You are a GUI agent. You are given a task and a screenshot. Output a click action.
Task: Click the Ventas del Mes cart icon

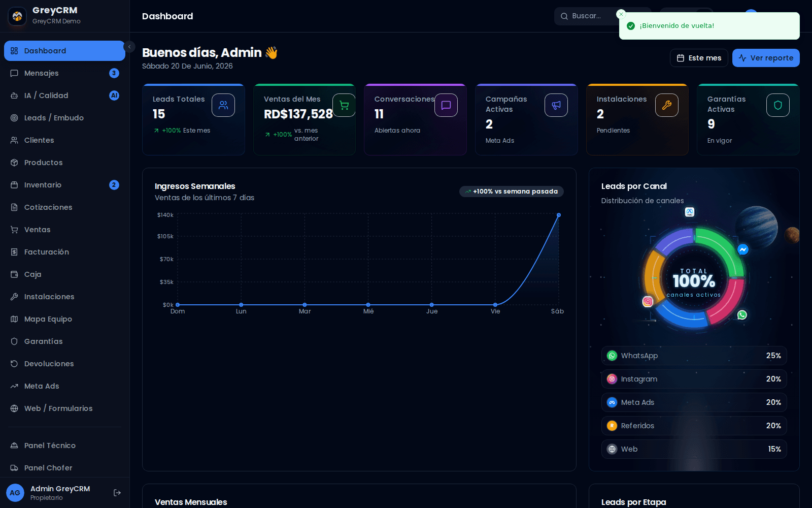coord(344,105)
